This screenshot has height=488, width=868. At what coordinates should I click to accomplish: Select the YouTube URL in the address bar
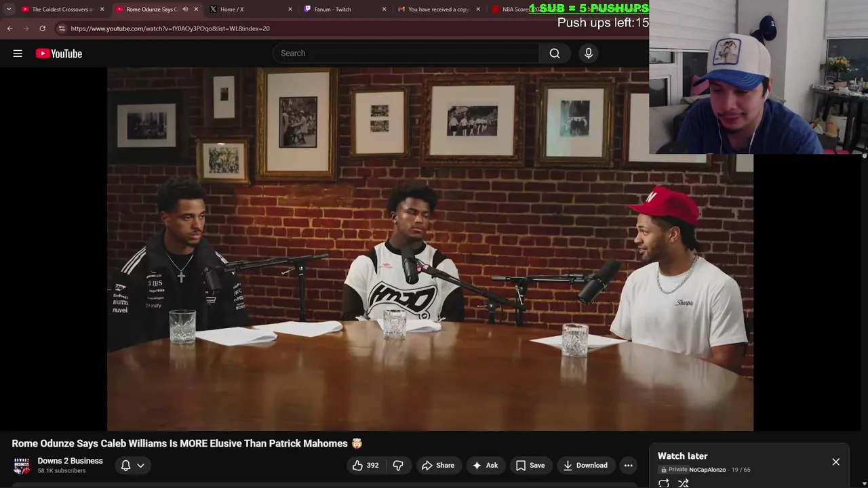coord(170,28)
